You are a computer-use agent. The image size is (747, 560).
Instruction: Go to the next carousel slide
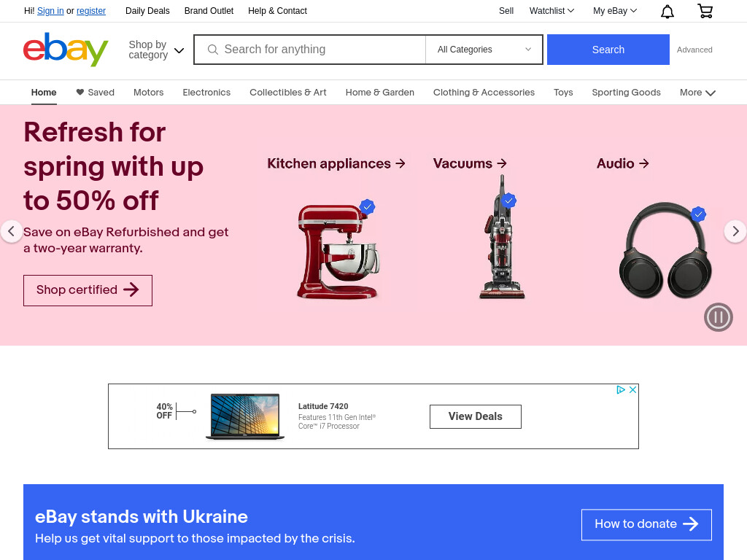[735, 231]
